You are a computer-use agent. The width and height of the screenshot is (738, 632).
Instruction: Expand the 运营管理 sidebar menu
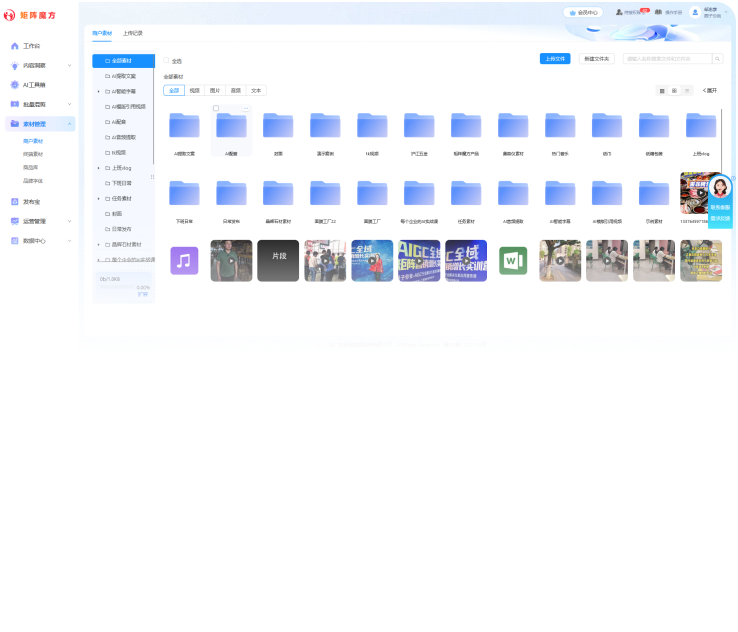click(69, 221)
